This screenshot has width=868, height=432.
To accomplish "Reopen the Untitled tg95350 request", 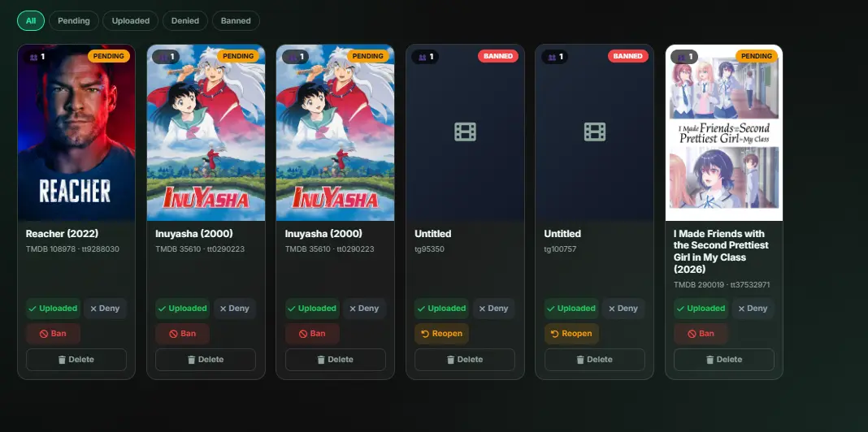I will coord(442,334).
